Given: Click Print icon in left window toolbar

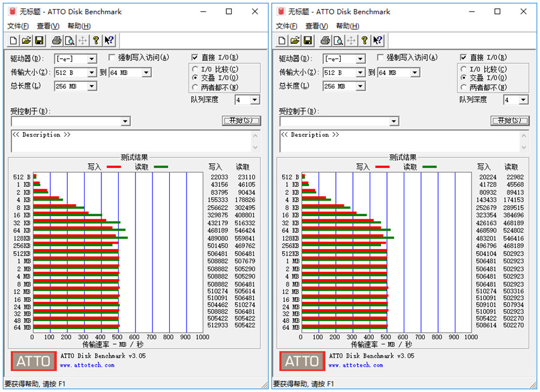Looking at the screenshot, I should coord(56,40).
